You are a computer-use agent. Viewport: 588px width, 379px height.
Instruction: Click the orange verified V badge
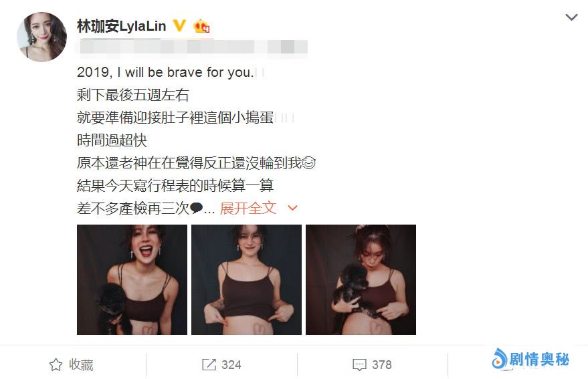tap(179, 25)
